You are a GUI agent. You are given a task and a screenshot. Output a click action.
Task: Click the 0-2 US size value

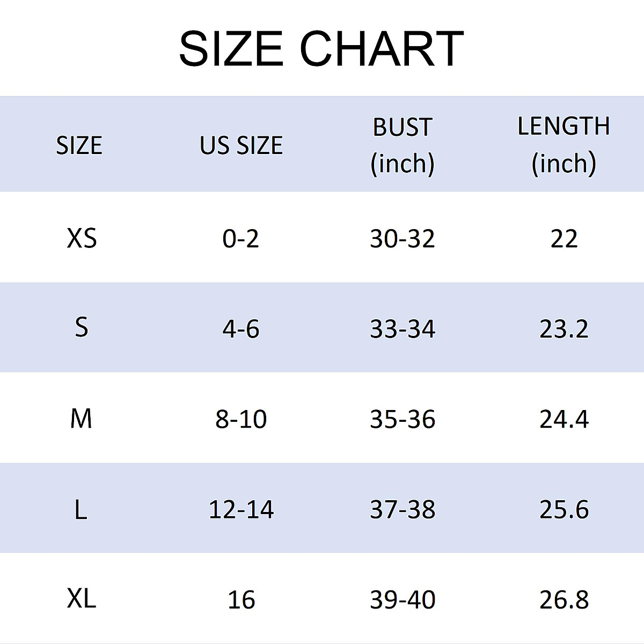pos(241,238)
